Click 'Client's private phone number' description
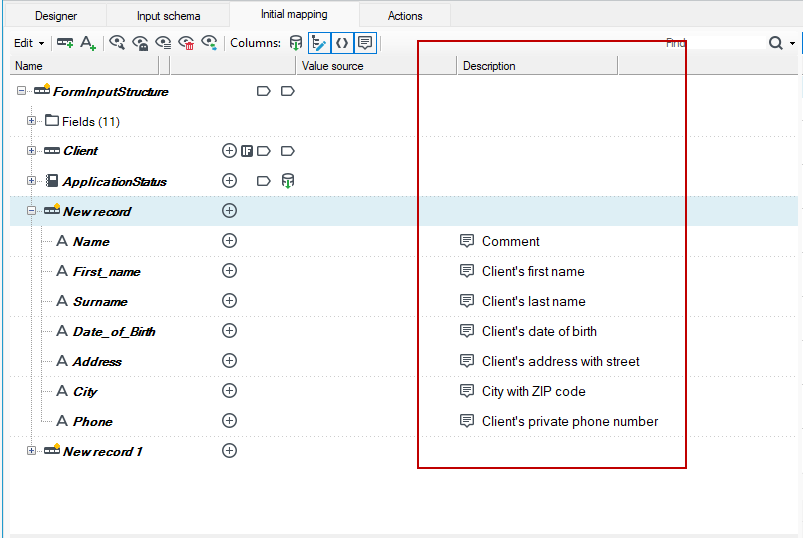Image resolution: width=803 pixels, height=538 pixels. [570, 421]
